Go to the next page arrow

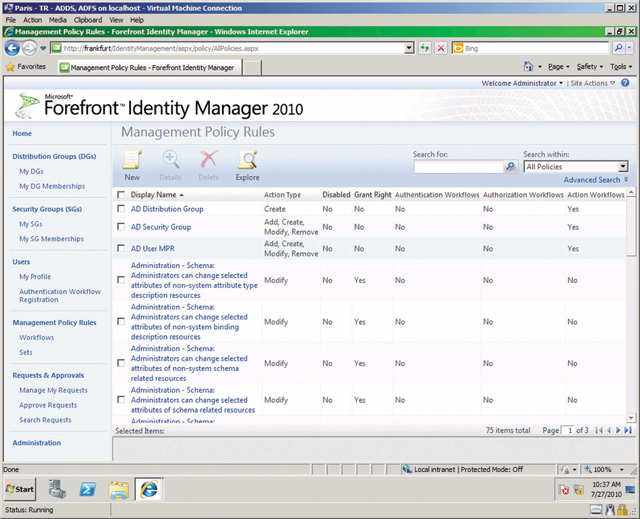(618, 430)
